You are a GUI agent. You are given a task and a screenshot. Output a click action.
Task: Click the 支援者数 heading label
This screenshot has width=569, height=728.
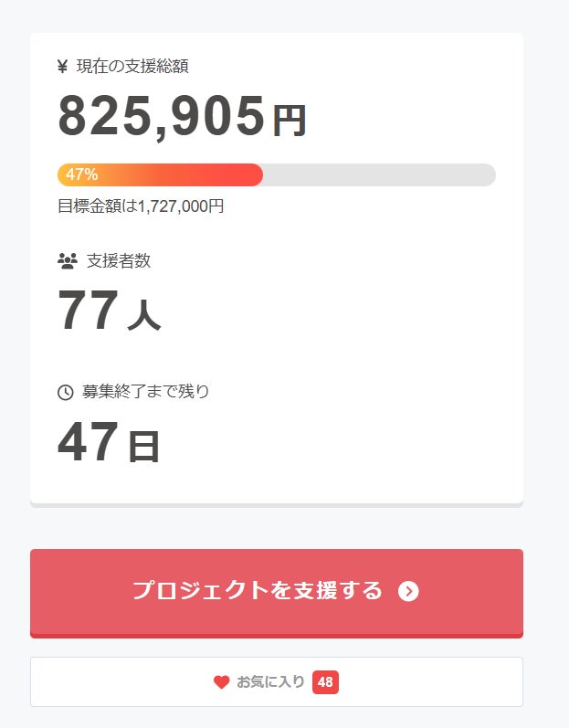[119, 261]
